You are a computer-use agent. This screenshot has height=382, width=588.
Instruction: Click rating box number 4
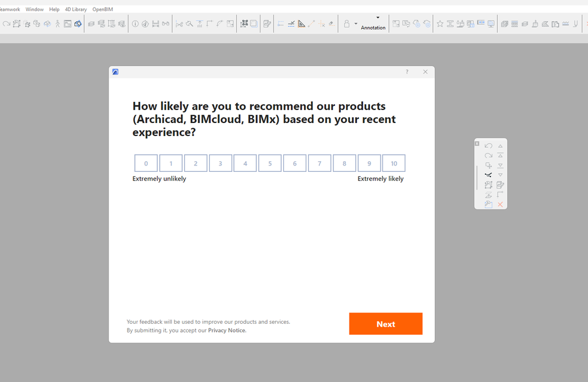(x=245, y=163)
